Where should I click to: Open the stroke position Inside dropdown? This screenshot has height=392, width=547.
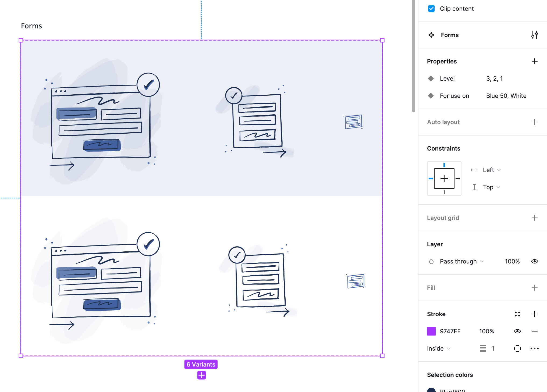point(438,348)
